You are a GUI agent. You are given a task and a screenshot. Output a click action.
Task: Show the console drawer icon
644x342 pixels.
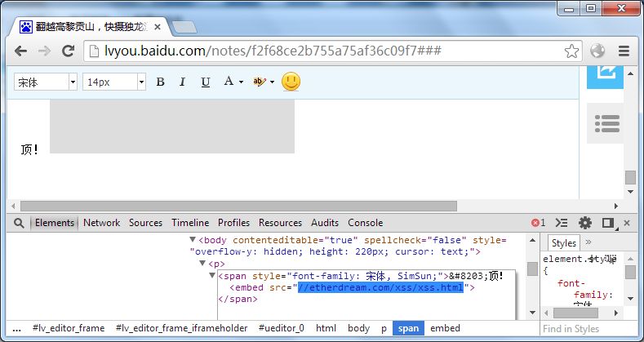point(562,223)
